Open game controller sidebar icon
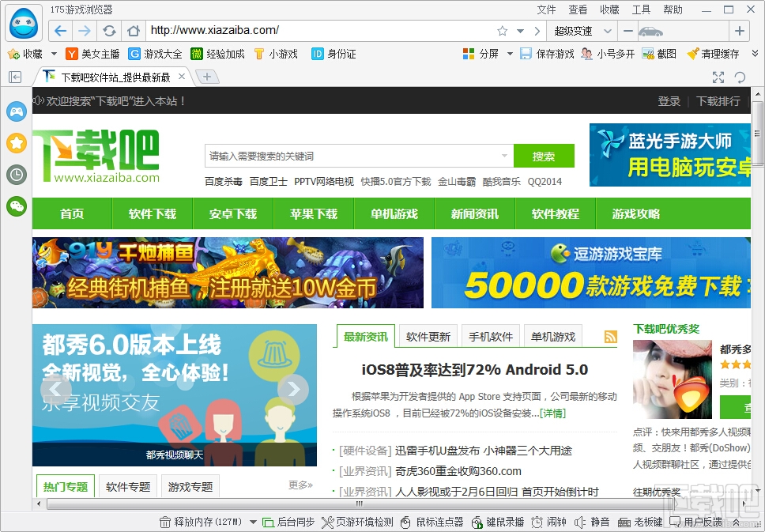The height and width of the screenshot is (532, 765). point(17,111)
